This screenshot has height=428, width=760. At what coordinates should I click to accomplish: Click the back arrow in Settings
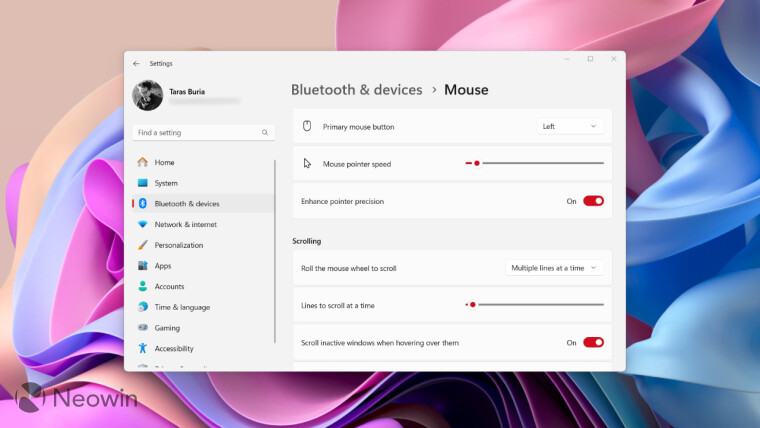pos(136,63)
